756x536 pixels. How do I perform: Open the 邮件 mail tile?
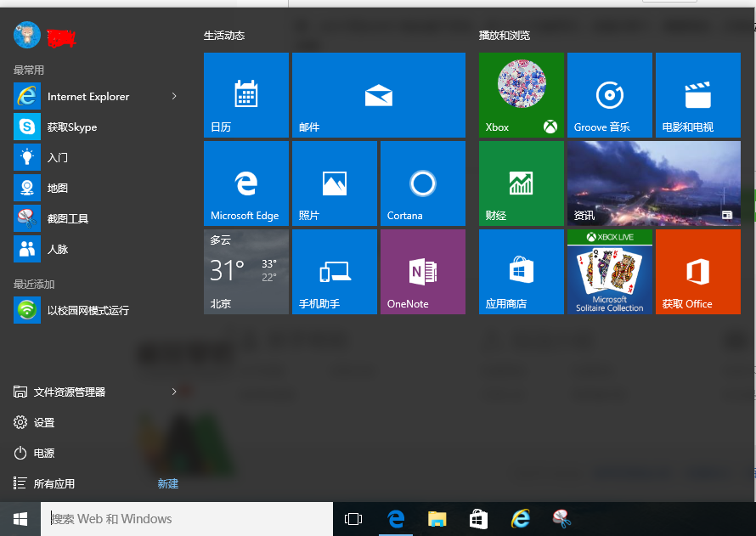379,95
